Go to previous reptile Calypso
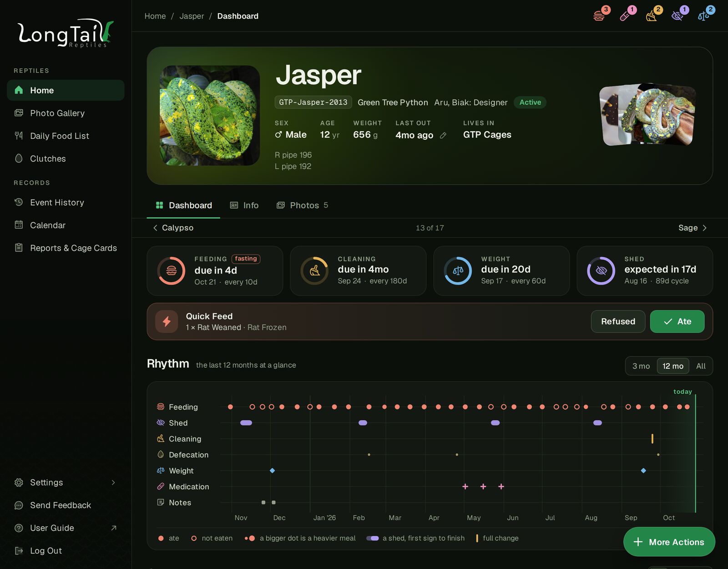Screen dimensions: 728x569 (x=173, y=228)
